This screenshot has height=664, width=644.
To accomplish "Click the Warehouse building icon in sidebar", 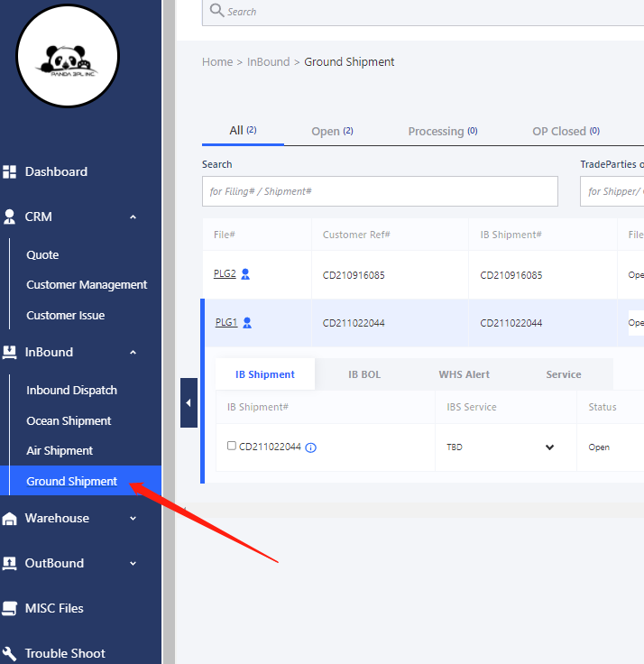I will [x=10, y=519].
